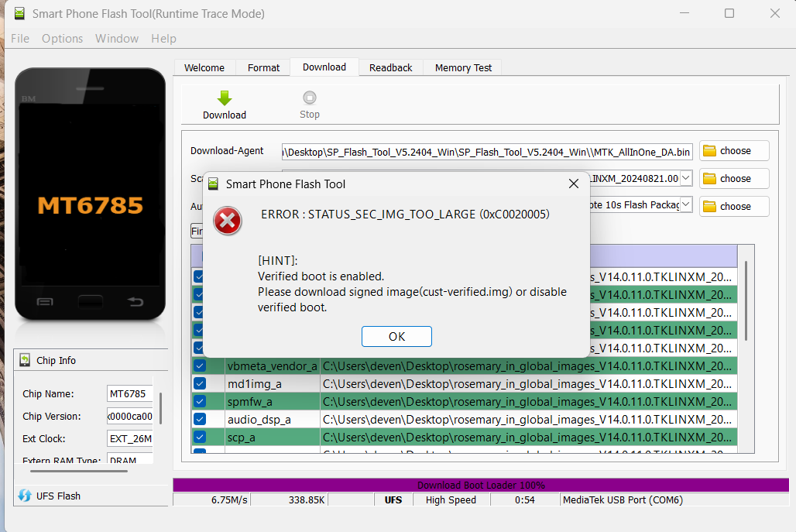Click the Download-Agent path field
Image resolution: width=796 pixels, height=532 pixels.
(x=487, y=152)
